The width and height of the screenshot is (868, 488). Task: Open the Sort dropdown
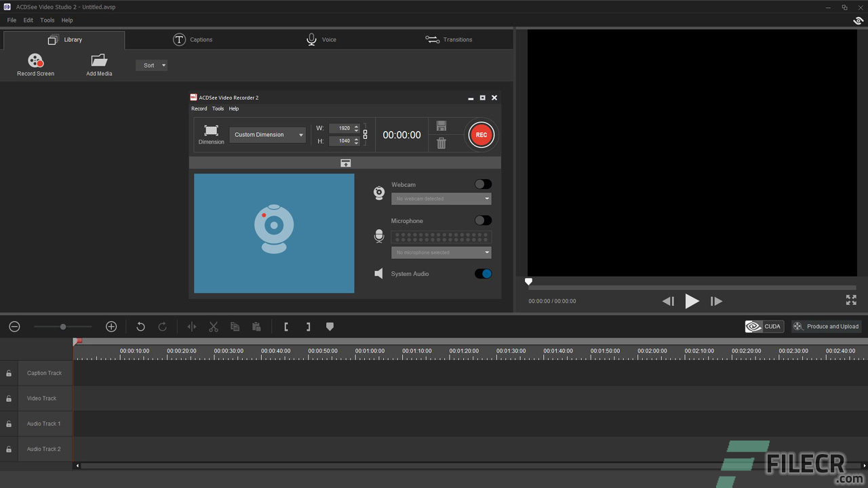[151, 66]
